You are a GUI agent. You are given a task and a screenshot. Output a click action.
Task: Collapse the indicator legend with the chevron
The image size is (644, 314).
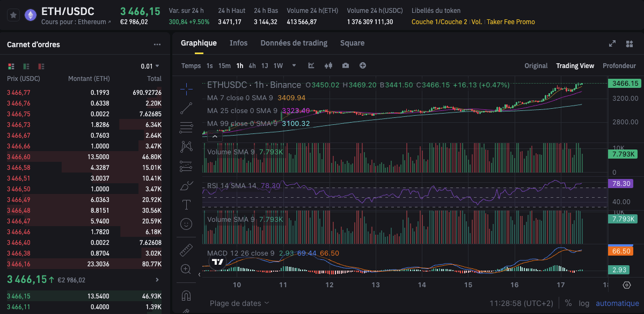[214, 137]
